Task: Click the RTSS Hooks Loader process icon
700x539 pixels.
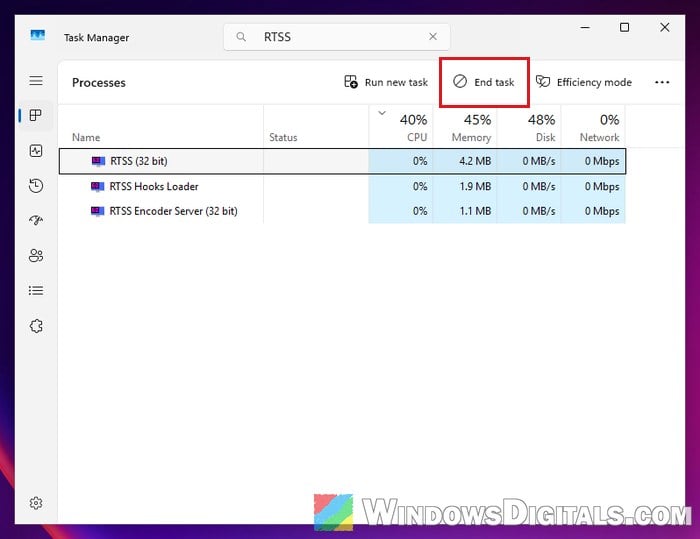Action: coord(97,186)
